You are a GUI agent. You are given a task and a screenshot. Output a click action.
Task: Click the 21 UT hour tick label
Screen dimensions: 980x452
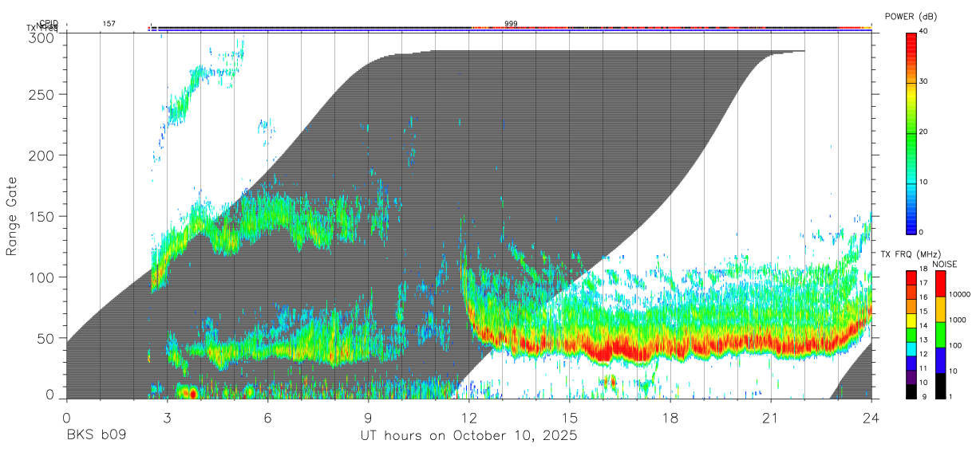[771, 417]
